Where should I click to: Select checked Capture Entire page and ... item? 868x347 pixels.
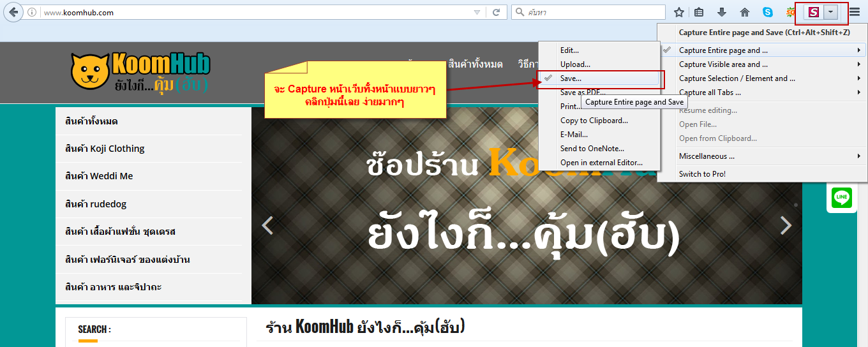tap(763, 50)
